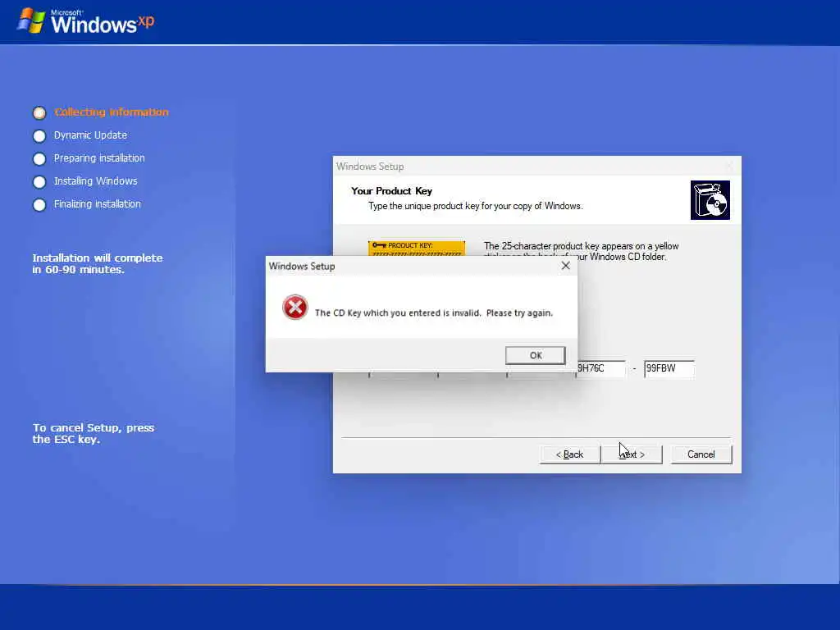This screenshot has height=630, width=840.
Task: Click the 'Your Product Key' heading
Action: (x=391, y=190)
